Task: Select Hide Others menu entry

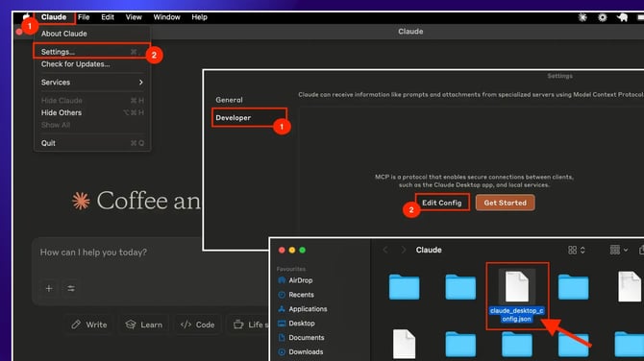Action: coord(92,113)
